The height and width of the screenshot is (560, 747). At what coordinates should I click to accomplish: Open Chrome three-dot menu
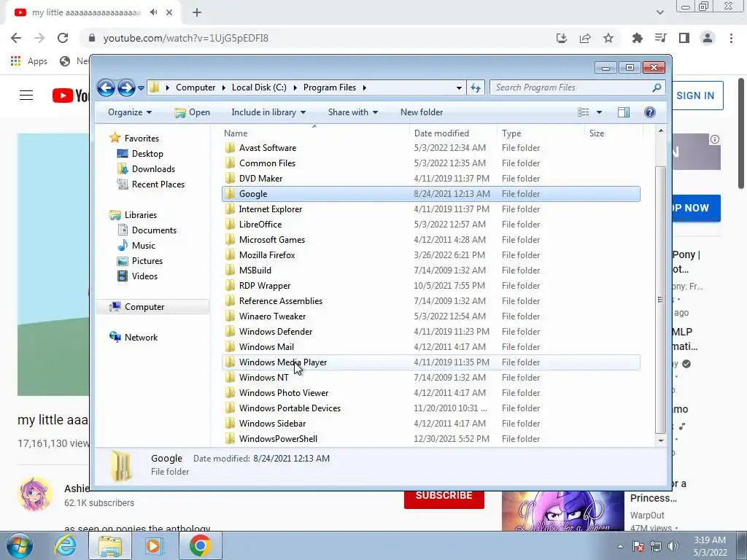click(x=731, y=38)
